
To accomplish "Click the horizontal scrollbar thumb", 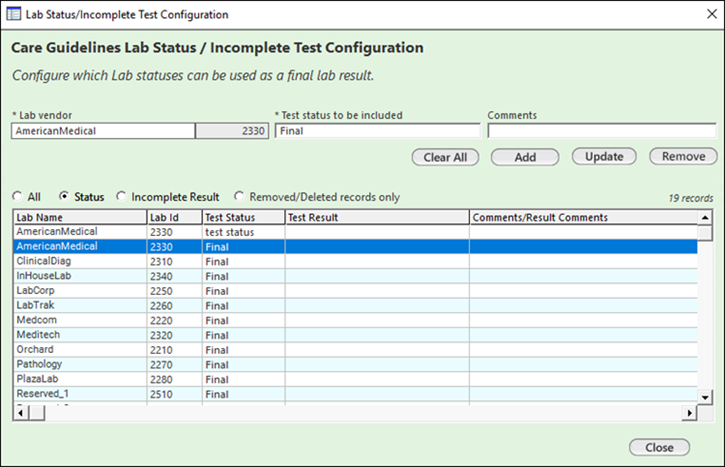I will 37,412.
